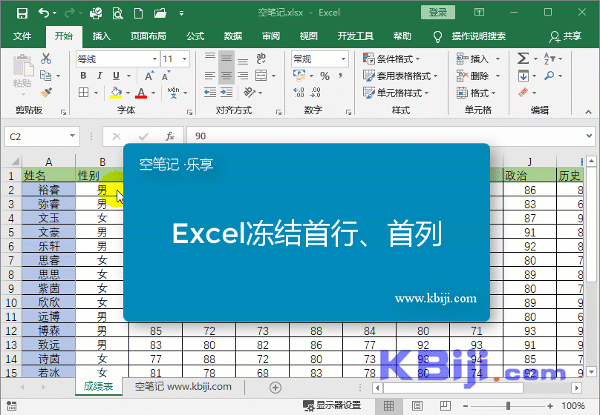The image size is (600, 415).
Task: Open 条件格式 conditional formatting menu
Action: click(391, 59)
